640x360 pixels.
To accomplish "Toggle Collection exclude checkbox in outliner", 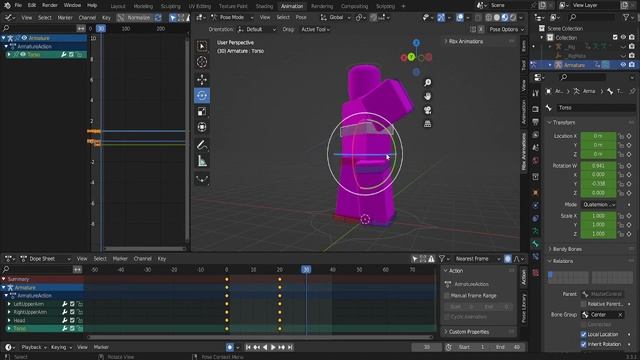I will (x=615, y=38).
